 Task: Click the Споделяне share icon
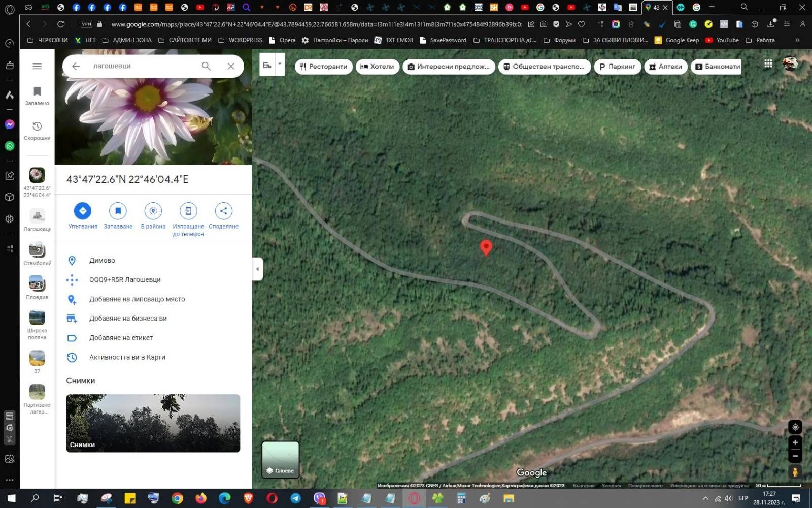[x=223, y=211]
